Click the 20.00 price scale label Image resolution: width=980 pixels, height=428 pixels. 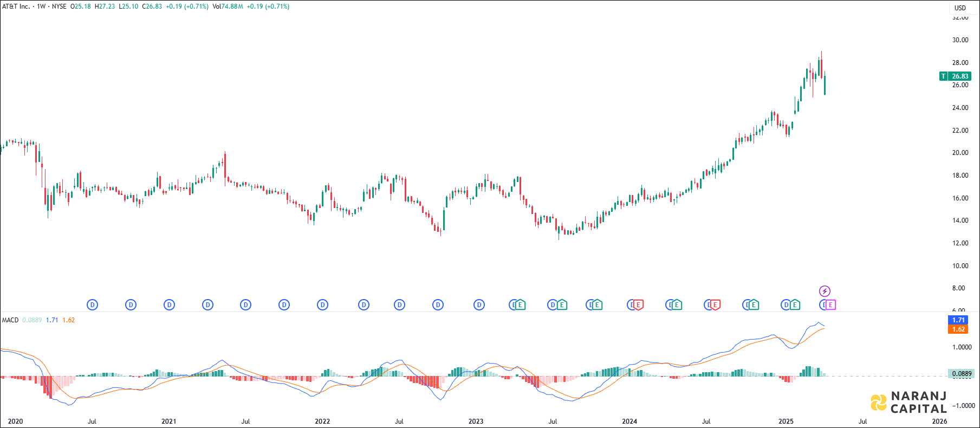[x=960, y=153]
